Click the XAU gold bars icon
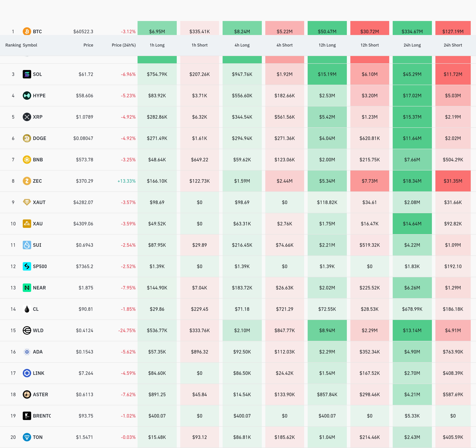The height and width of the screenshot is (448, 476). [27, 224]
